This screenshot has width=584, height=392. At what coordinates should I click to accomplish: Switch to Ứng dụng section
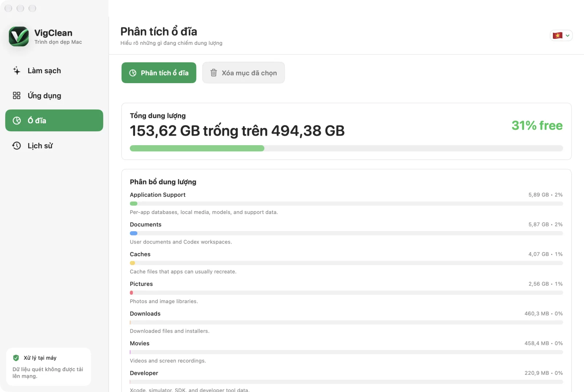point(54,96)
